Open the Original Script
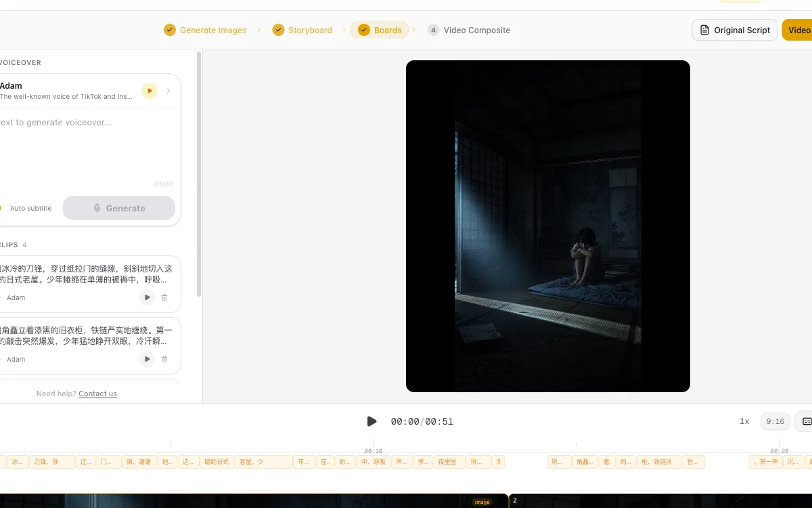 (735, 30)
